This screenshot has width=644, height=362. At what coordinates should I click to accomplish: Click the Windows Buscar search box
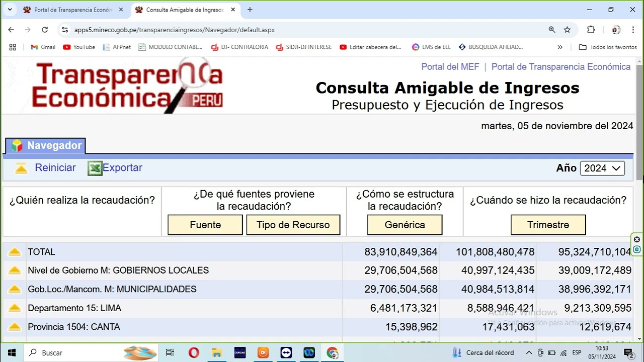click(91, 352)
